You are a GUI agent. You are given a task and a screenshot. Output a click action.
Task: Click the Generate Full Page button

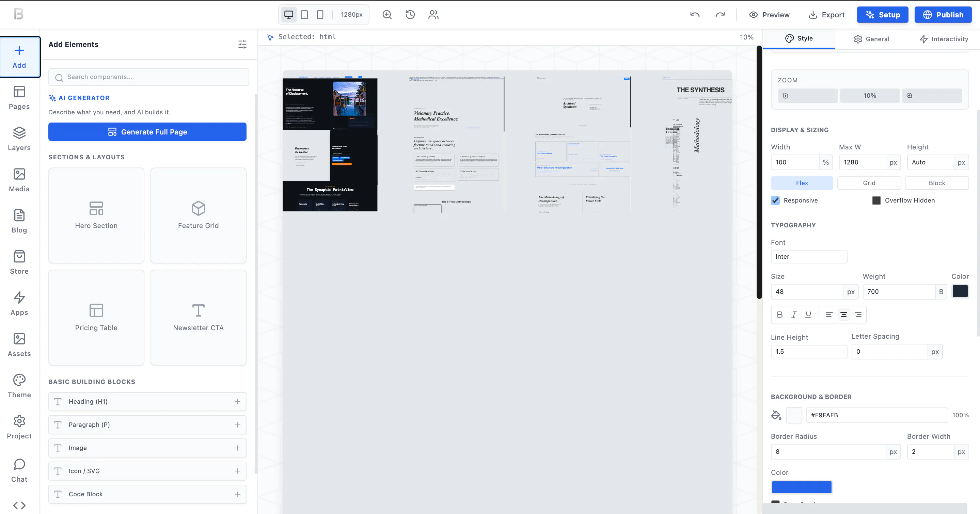point(147,132)
